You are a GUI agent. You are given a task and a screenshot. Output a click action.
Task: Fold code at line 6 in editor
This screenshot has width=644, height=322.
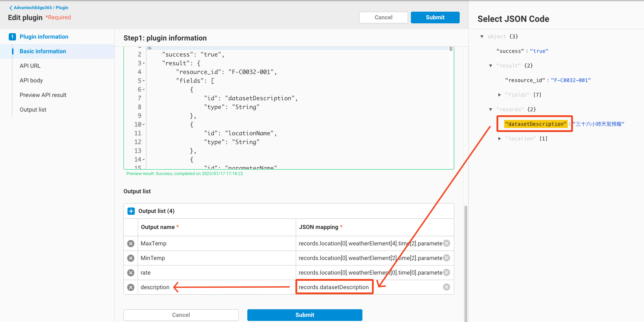click(144, 90)
